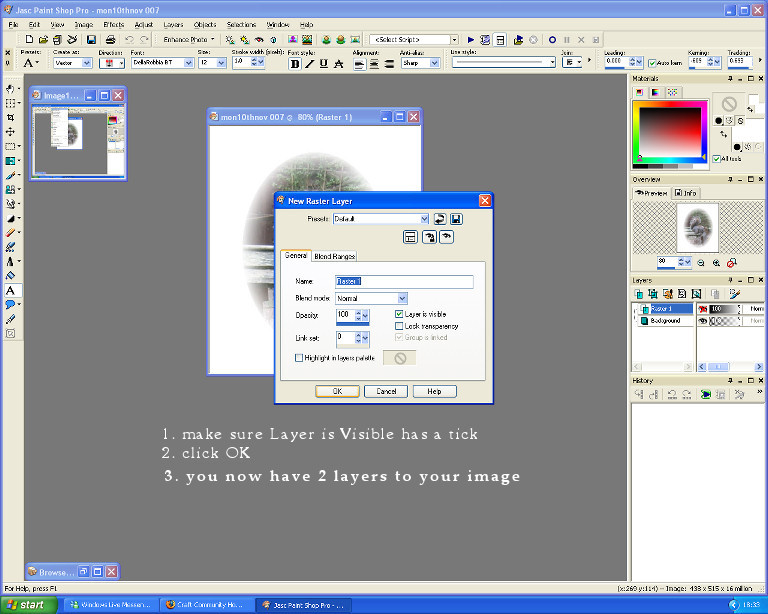Select the Preset Shape speech-bubble tool

pos(10,305)
